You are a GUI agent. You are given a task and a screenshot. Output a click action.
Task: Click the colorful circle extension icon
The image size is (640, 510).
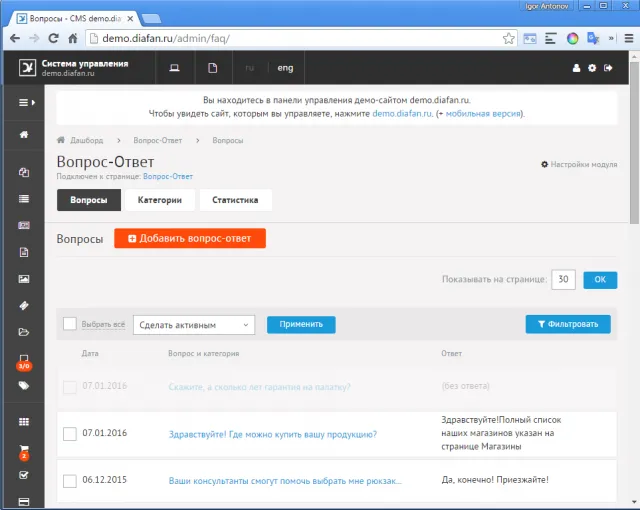coord(572,39)
